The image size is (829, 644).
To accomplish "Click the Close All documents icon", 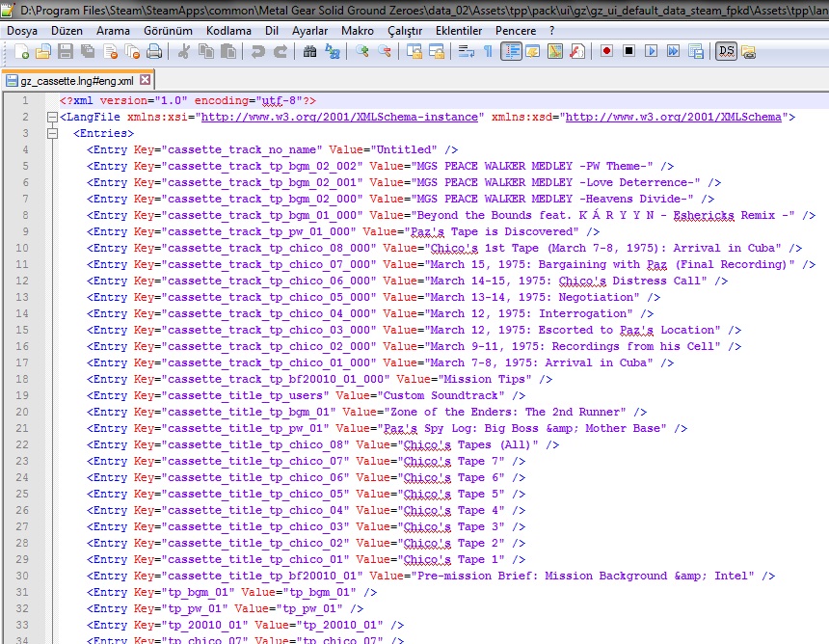I will pos(132,51).
